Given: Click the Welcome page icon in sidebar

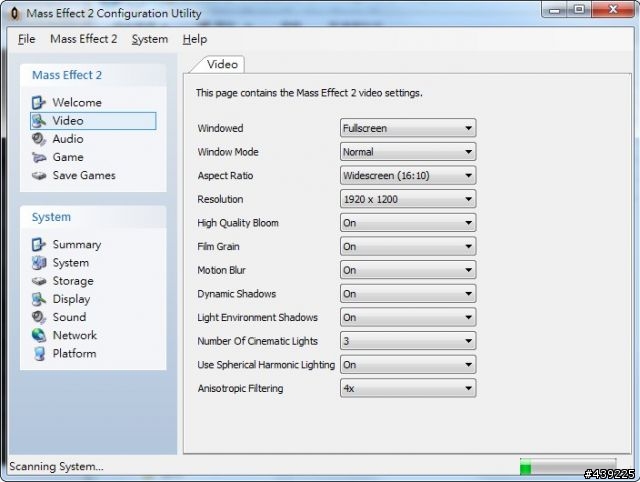Looking at the screenshot, I should tap(39, 102).
